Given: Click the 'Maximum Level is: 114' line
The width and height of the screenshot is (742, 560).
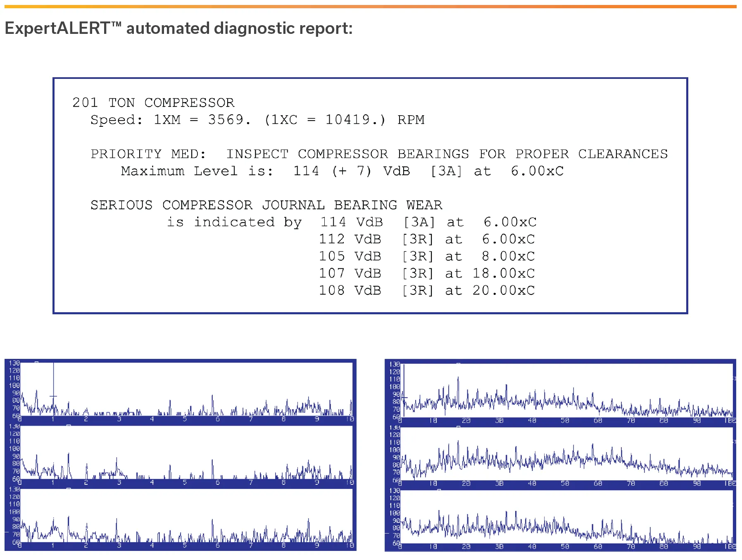Looking at the screenshot, I should click(x=342, y=171).
